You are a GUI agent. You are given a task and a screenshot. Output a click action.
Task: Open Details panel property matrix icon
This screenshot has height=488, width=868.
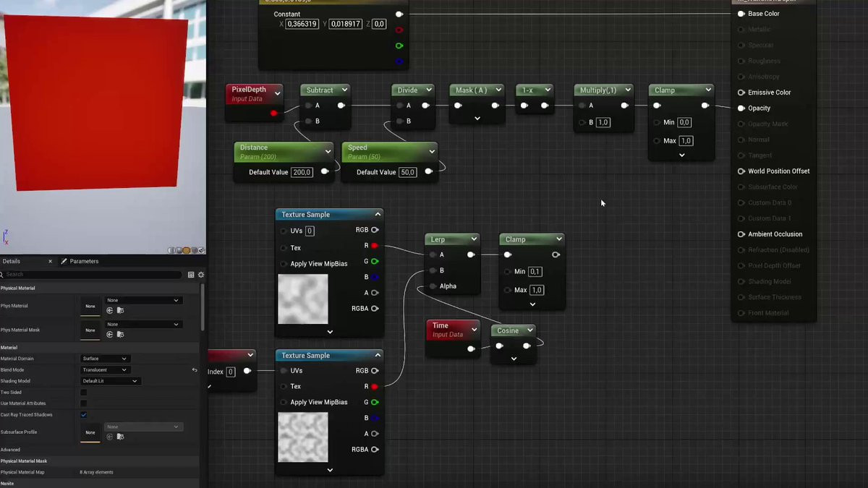(x=191, y=275)
